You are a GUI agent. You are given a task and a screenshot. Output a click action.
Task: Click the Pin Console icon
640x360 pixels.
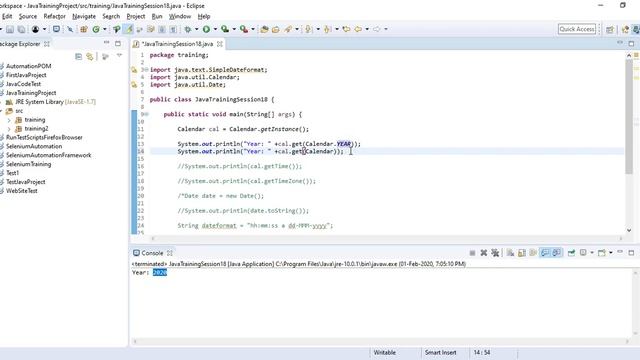coord(571,253)
